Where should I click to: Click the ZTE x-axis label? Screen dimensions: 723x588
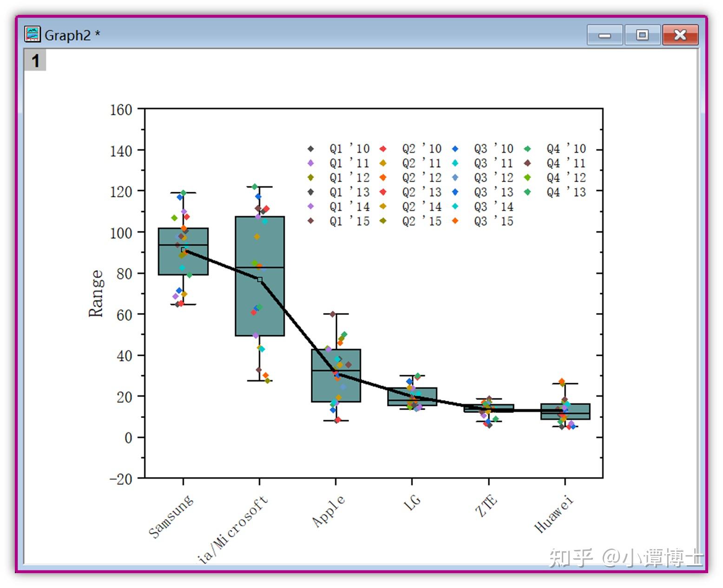coord(487,505)
